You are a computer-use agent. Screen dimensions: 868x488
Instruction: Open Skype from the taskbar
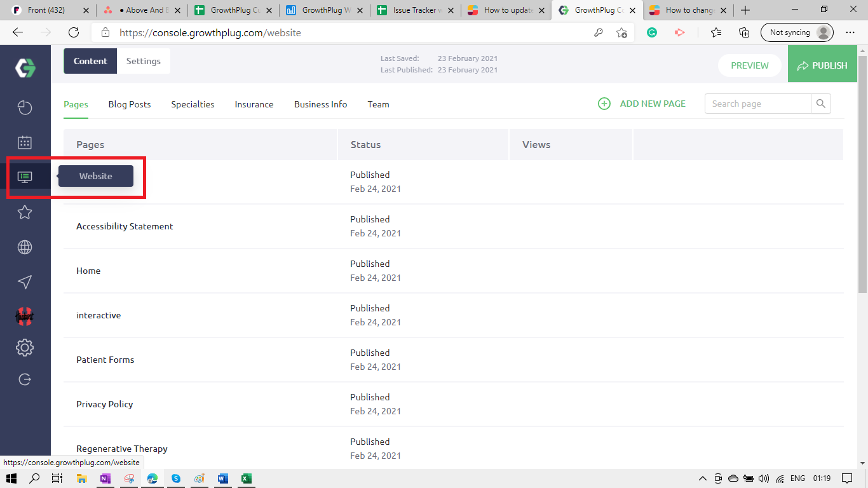point(176,478)
